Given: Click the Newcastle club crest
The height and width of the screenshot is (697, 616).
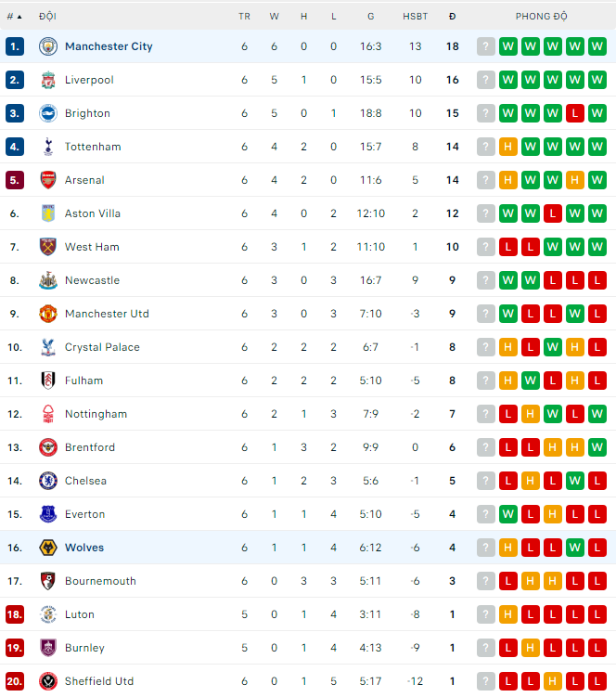Looking at the screenshot, I should tap(48, 280).
